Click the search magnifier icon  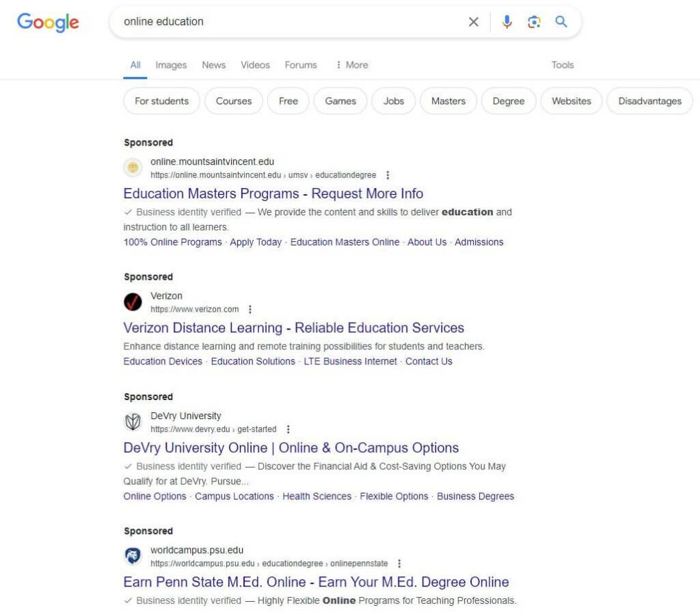561,21
